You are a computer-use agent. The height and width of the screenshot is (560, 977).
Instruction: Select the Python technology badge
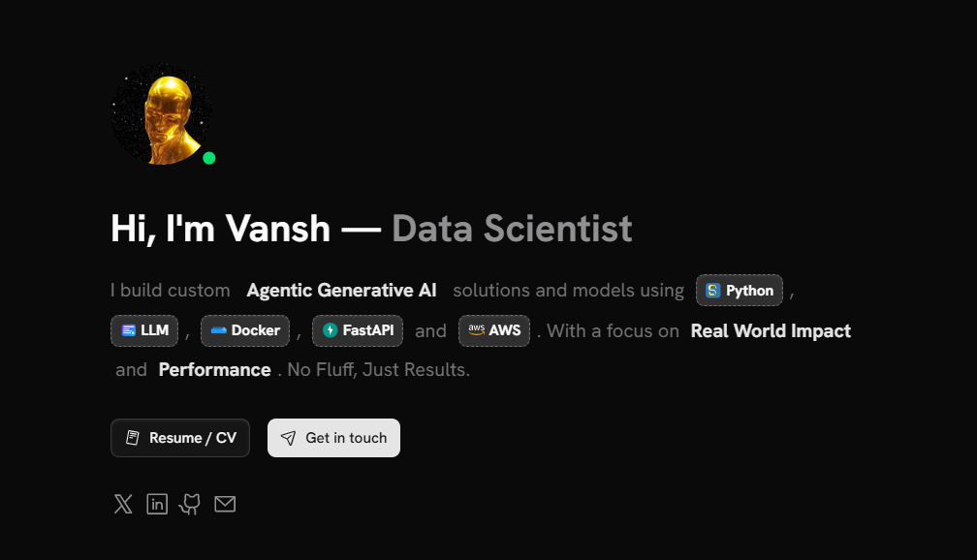(739, 290)
